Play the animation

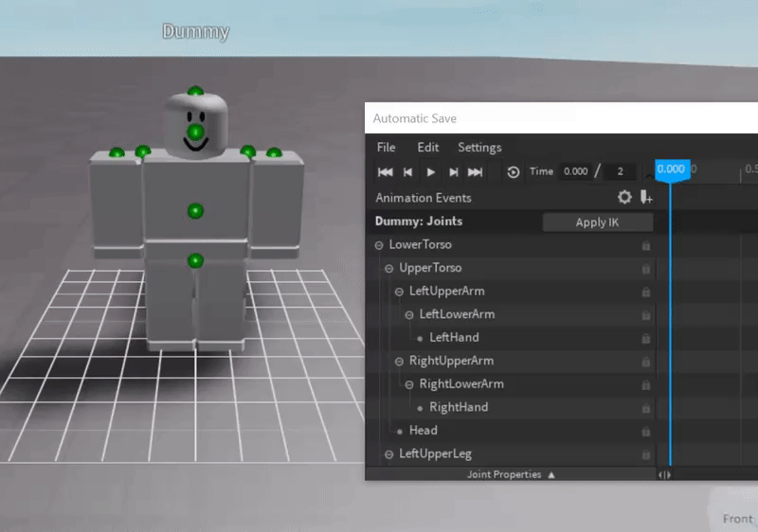click(431, 172)
